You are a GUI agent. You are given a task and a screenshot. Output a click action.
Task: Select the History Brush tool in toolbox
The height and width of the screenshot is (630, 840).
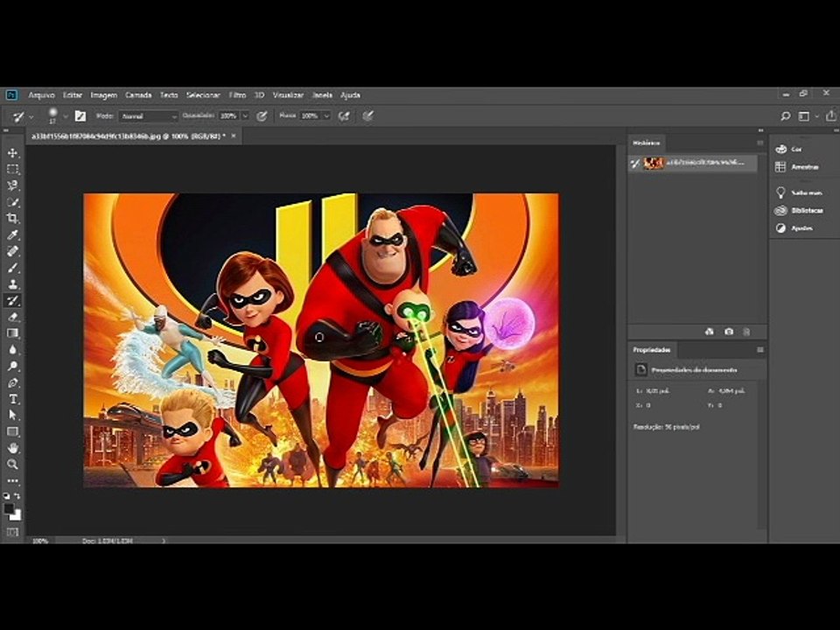(x=12, y=300)
